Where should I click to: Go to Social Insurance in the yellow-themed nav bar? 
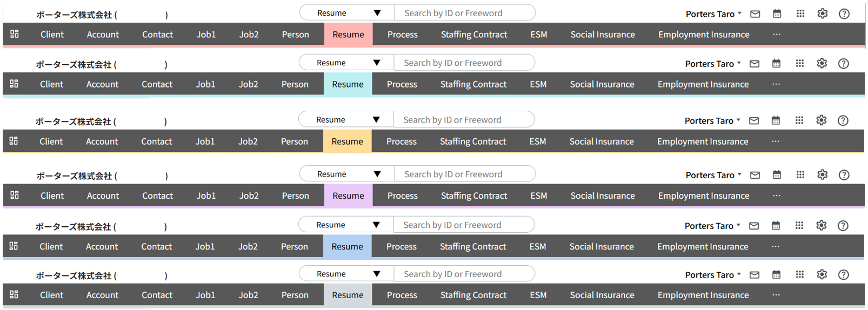[x=602, y=141]
